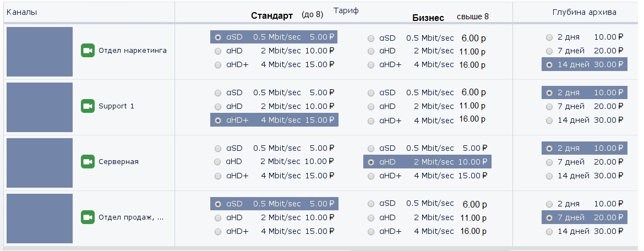Select Стандарт aHD for Отдел маркетинга

[219, 51]
